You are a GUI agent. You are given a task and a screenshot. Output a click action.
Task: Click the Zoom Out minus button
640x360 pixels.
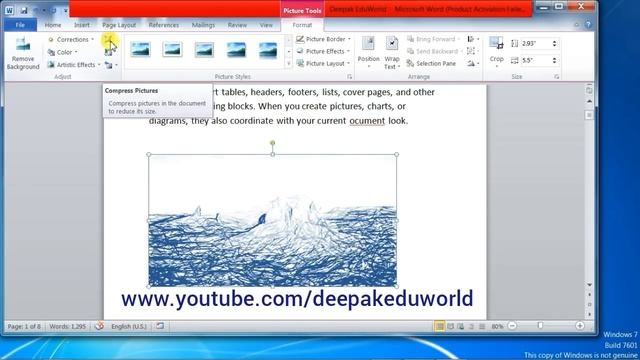[x=512, y=326]
